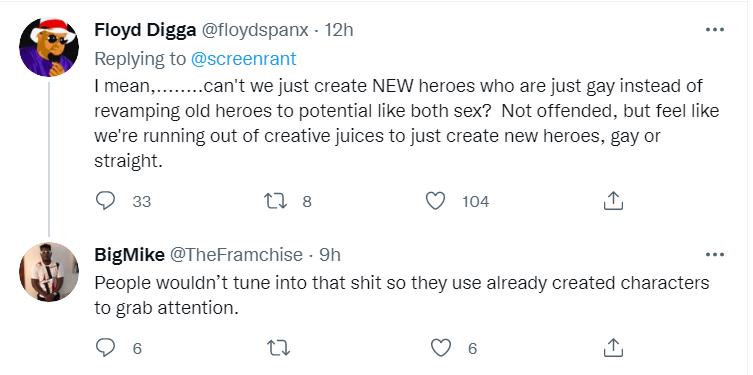The image size is (753, 375).
Task: Share Floyd Digga's tweet
Action: tap(613, 201)
